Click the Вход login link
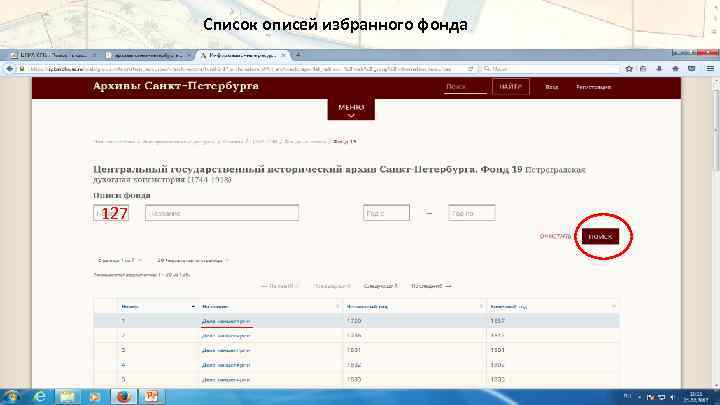 (x=551, y=87)
